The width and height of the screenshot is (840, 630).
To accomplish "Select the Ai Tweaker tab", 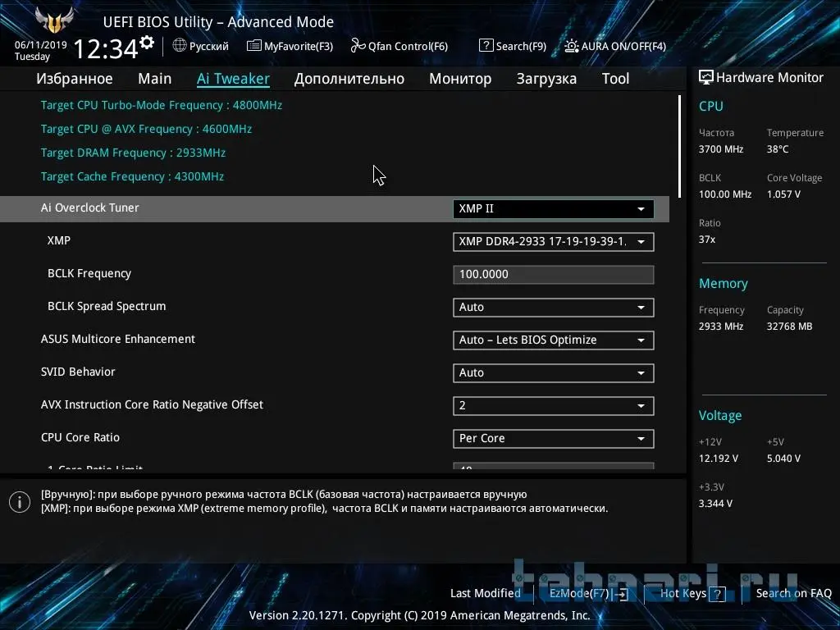I will pyautogui.click(x=233, y=79).
